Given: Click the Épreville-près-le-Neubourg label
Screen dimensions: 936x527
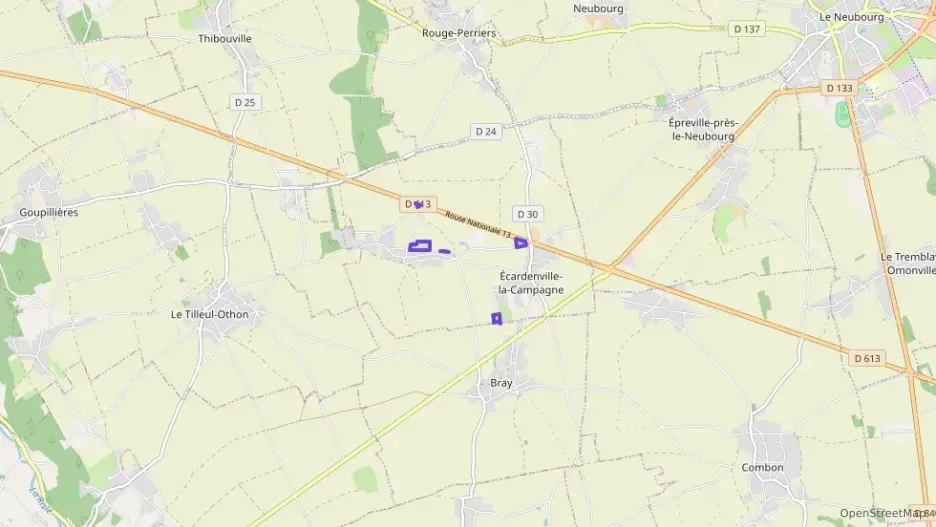Looking at the screenshot, I should click(x=703, y=130).
